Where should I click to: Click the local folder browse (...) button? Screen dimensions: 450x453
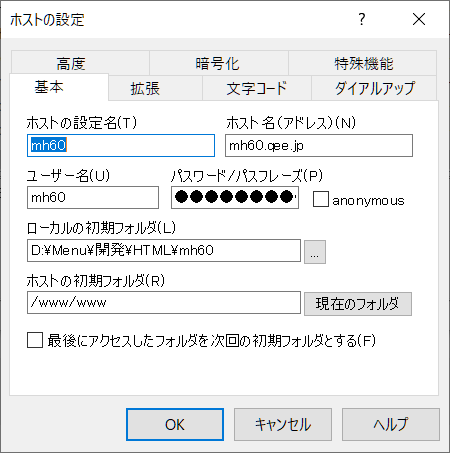tap(315, 252)
